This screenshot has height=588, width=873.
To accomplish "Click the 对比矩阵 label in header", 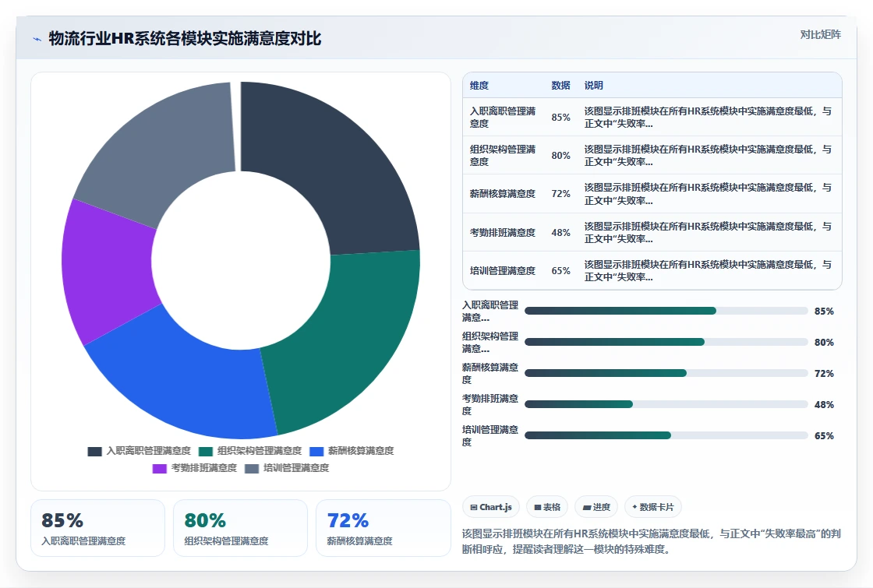I will pos(820,34).
